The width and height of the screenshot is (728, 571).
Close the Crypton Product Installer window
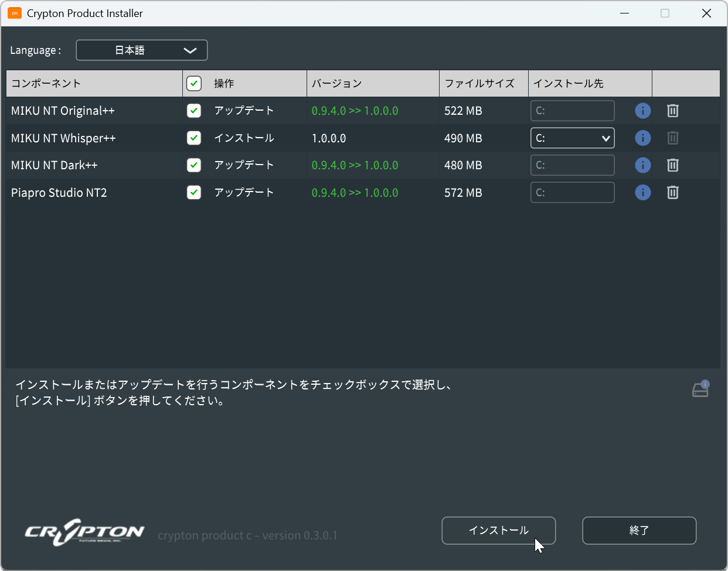(706, 13)
